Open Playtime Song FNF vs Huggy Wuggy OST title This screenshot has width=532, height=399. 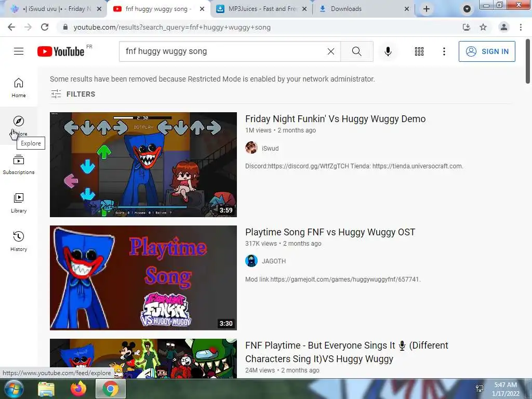point(330,232)
